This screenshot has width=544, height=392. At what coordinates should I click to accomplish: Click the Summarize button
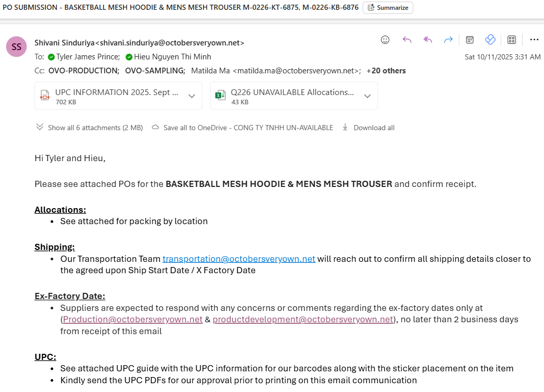[388, 8]
